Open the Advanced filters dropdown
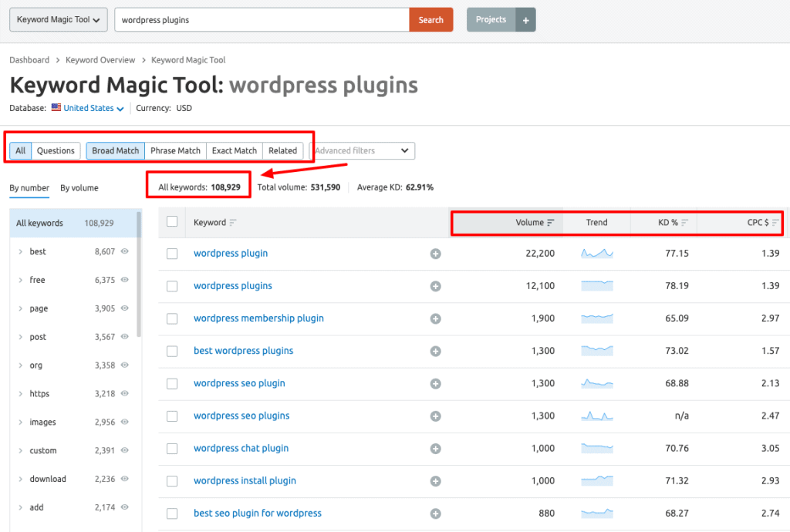Screen dimensions: 790x532 coord(363,150)
